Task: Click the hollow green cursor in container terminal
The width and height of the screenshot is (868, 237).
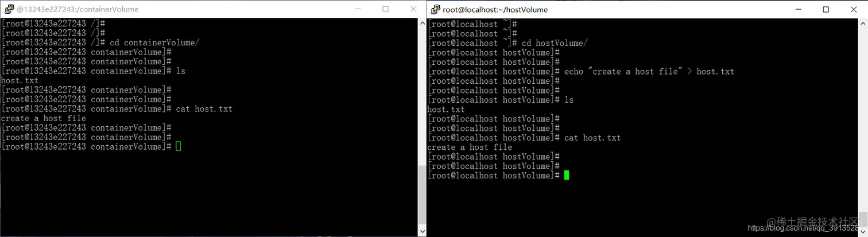Action: click(178, 147)
